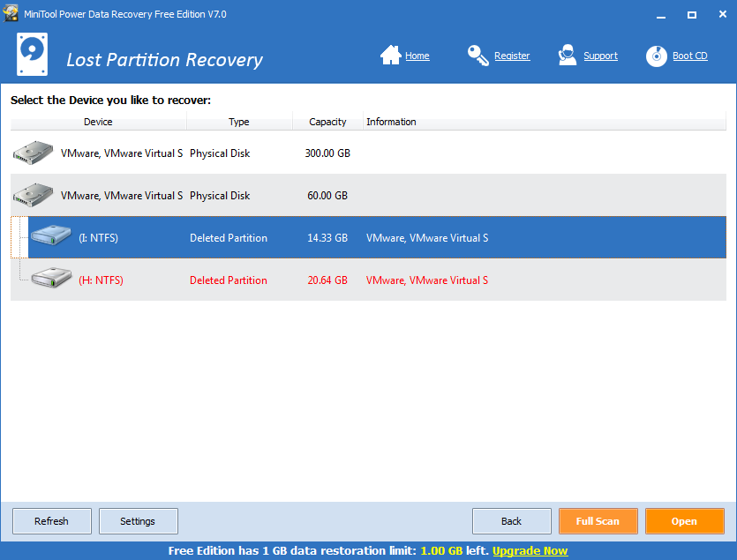The height and width of the screenshot is (560, 737).
Task: Click the 60.00 GB physical disk icon
Action: 33,195
